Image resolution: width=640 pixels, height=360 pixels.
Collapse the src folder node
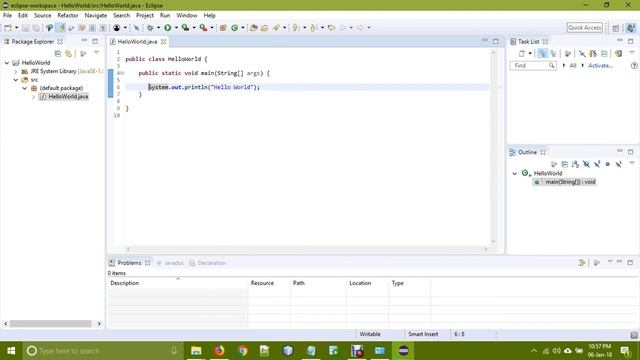pyautogui.click(x=16, y=80)
